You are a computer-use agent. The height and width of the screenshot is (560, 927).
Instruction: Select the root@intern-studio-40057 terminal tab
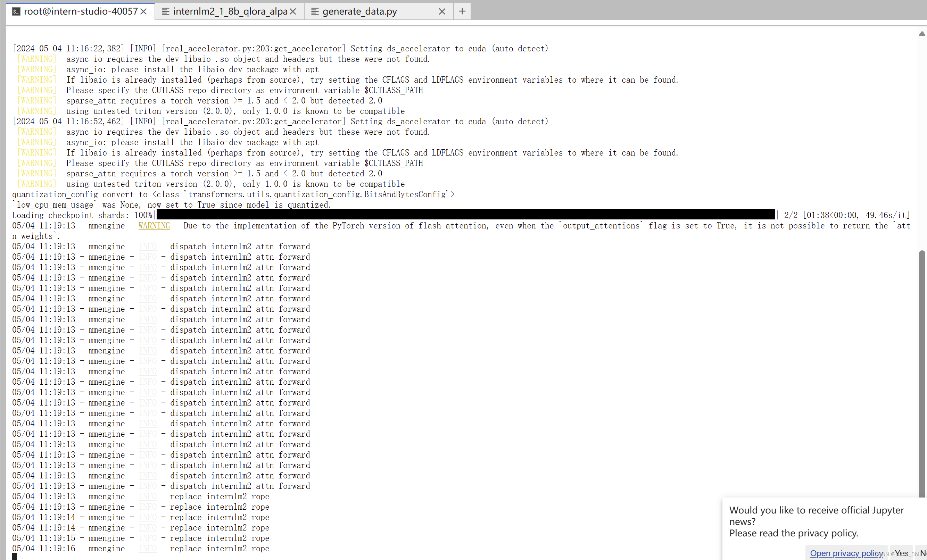point(81,12)
